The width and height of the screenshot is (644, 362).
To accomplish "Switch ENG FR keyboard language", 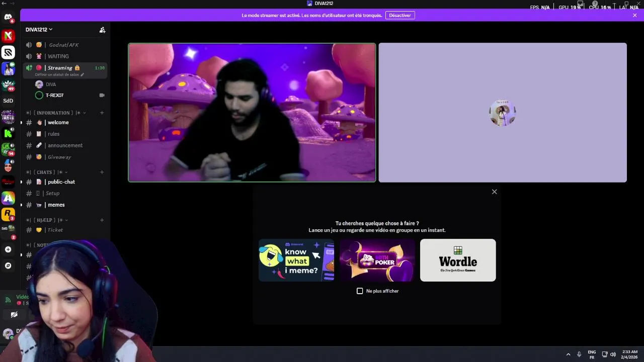I will (x=592, y=354).
